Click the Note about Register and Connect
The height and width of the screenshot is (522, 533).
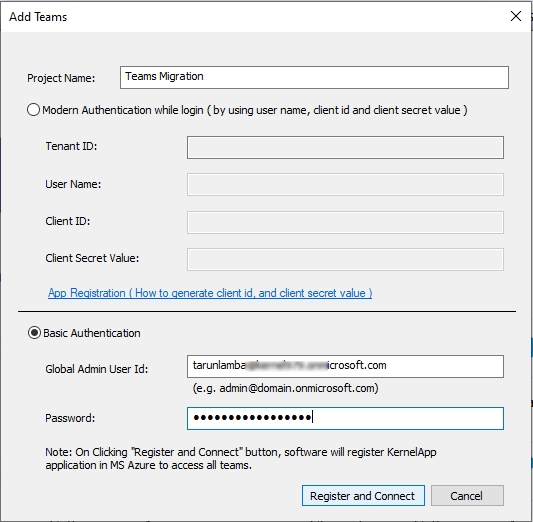click(x=241, y=458)
